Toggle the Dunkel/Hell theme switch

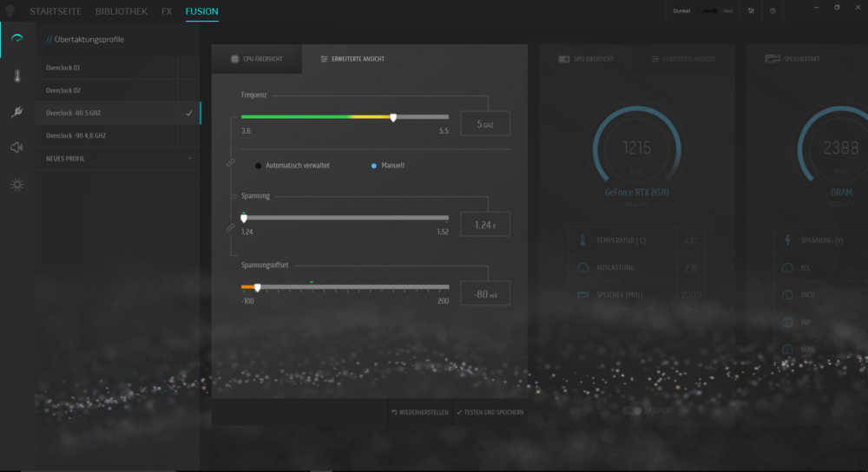coord(710,11)
